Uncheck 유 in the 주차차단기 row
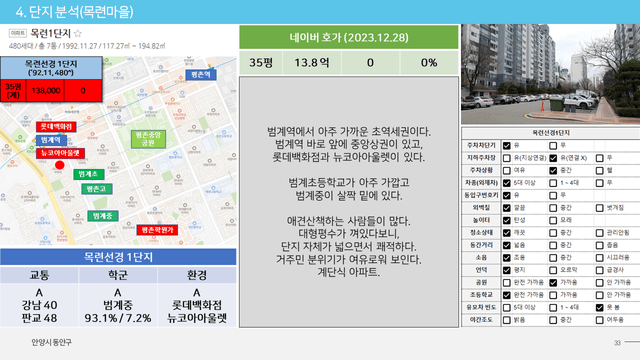 [507, 145]
